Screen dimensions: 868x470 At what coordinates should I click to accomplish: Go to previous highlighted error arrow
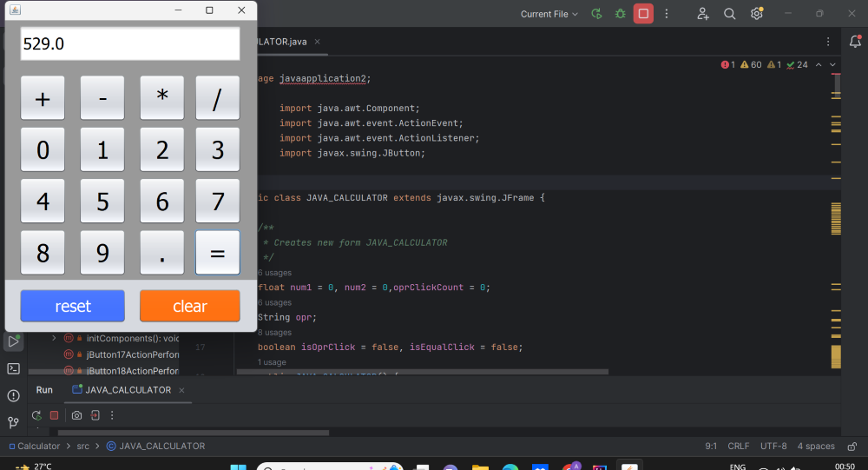coord(819,65)
